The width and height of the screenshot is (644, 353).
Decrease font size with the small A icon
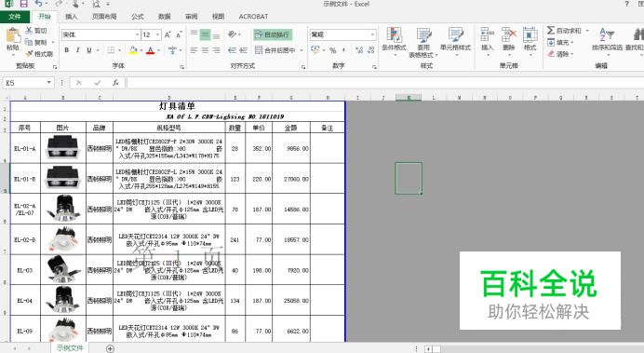(x=179, y=35)
